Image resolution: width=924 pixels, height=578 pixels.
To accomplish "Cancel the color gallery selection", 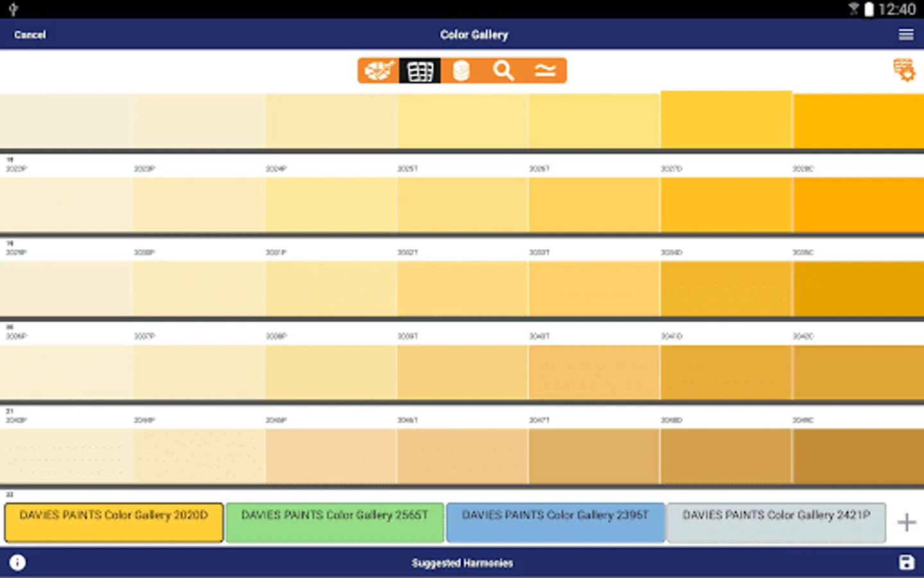I will coord(30,35).
